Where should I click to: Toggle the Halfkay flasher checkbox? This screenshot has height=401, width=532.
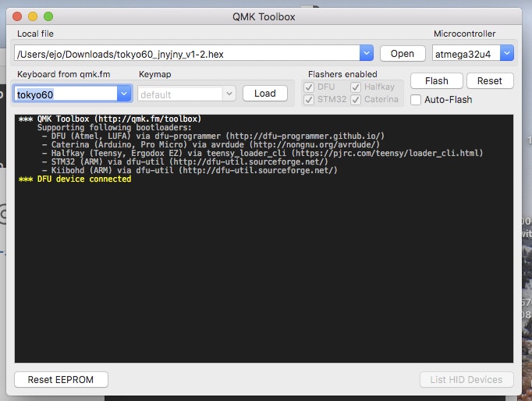356,87
